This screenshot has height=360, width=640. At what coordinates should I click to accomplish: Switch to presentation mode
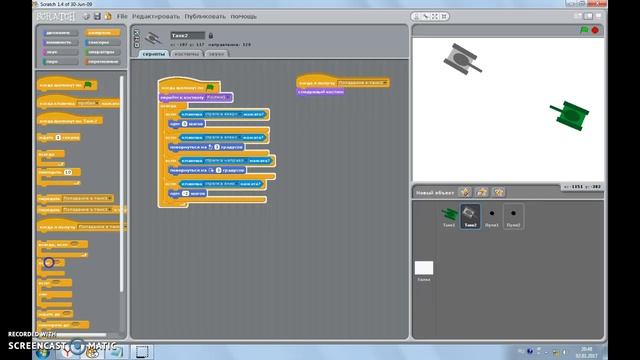click(598, 16)
